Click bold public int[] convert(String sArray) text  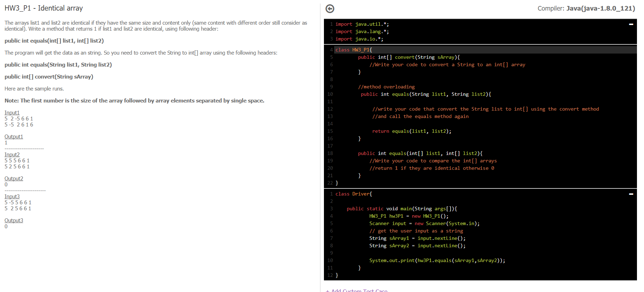tap(49, 77)
